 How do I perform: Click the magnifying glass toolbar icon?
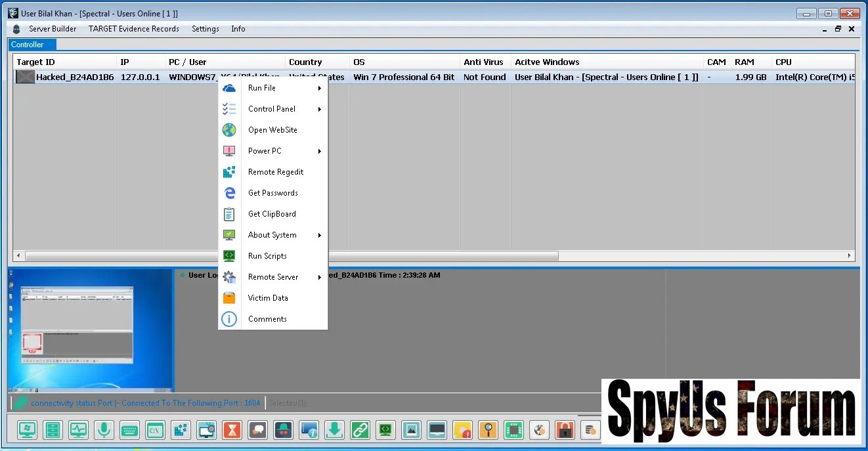[488, 430]
